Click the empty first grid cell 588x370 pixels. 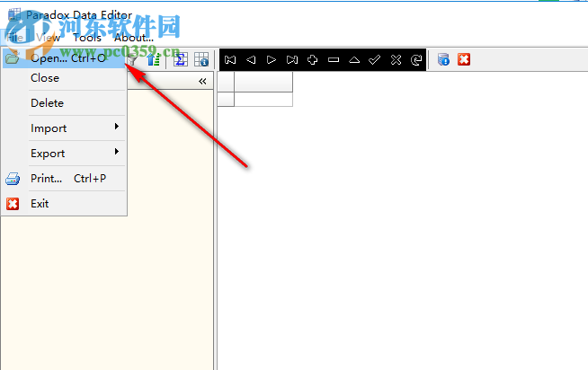coord(263,100)
